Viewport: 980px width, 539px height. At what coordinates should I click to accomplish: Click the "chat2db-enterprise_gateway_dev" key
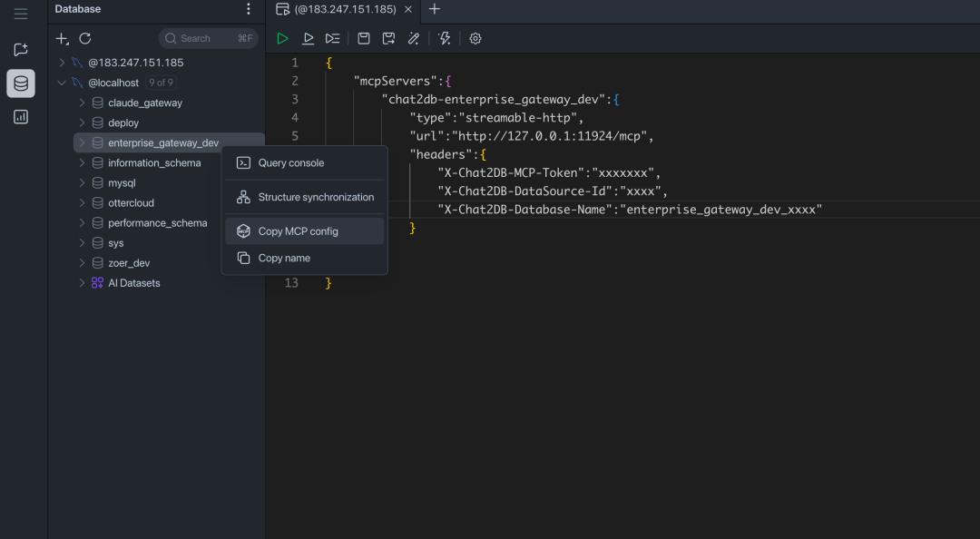click(x=493, y=100)
